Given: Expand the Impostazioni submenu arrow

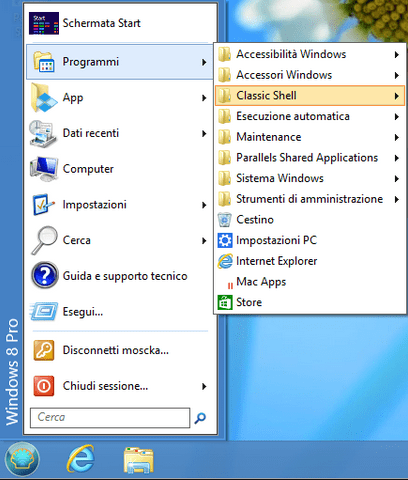Looking at the screenshot, I should (204, 205).
